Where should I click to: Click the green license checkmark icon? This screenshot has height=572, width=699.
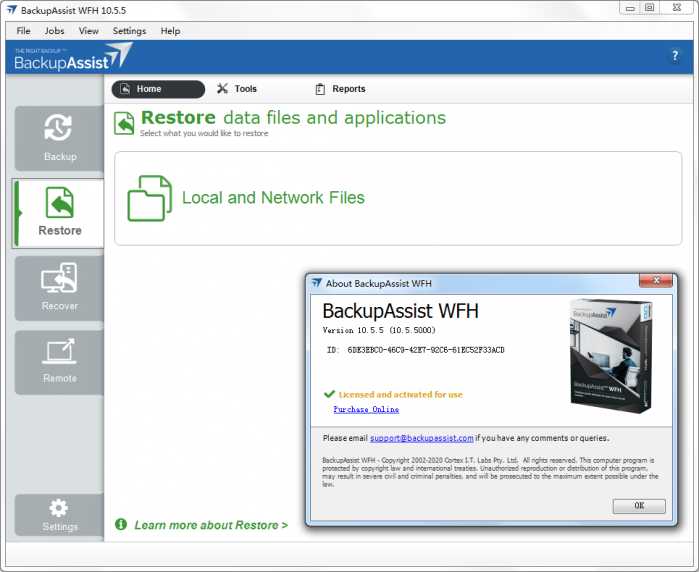click(329, 394)
